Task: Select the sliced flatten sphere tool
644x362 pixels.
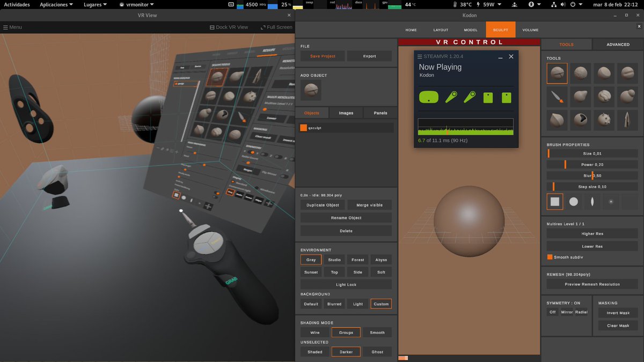Action: pos(604,73)
